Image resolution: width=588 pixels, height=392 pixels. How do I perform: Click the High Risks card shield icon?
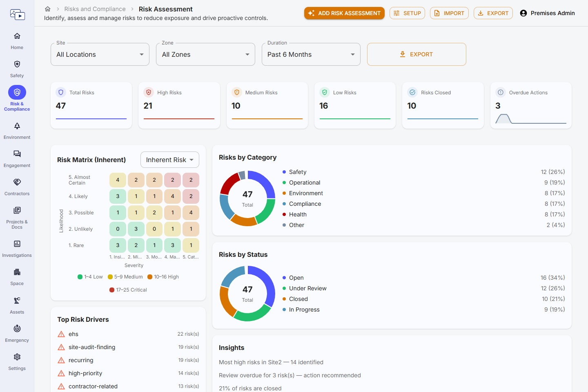[x=149, y=92]
